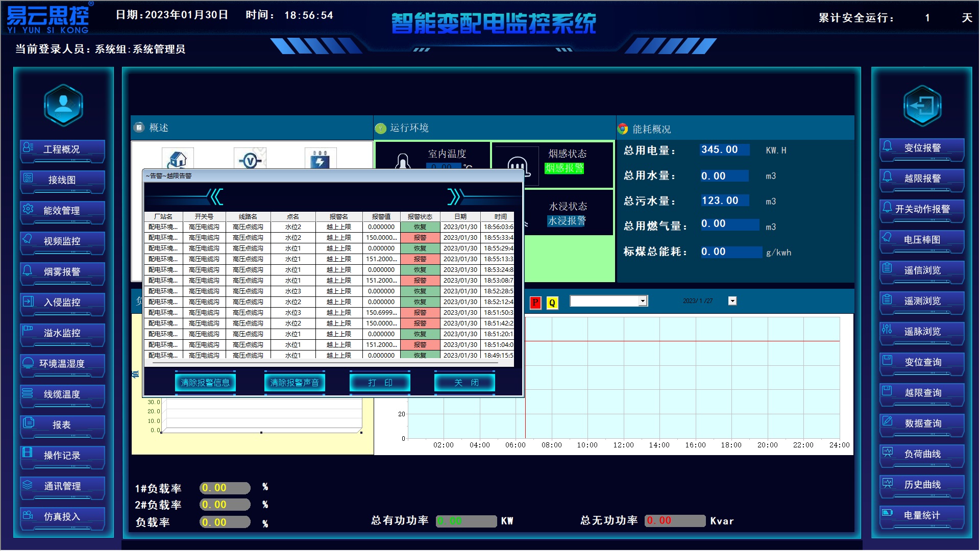
Task: Open the date picker dropdown arrow
Action: (x=732, y=301)
